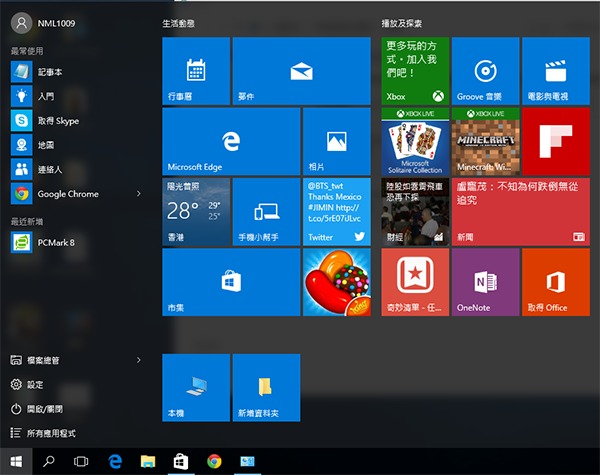600x475 pixels.
Task: Launch Chrome from the taskbar
Action: 214,462
